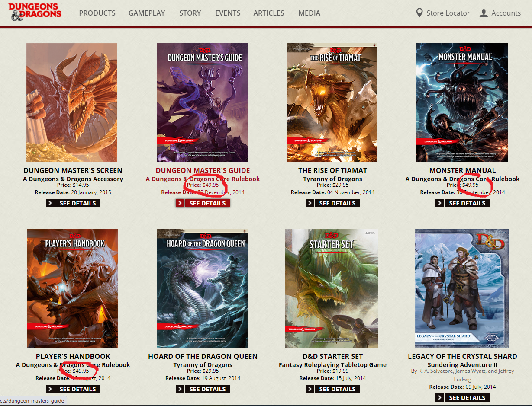The image size is (532, 406).
Task: Select the Player's Handbook cover image
Action: click(x=72, y=288)
